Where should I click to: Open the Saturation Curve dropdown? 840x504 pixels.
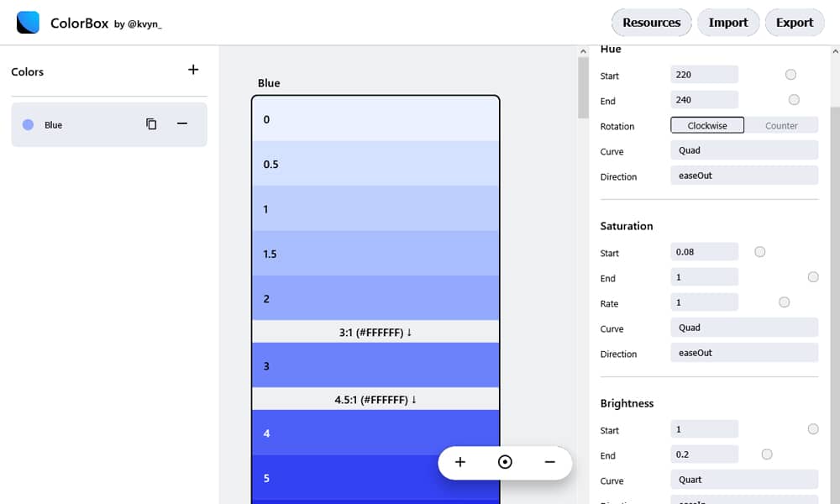[x=744, y=328]
